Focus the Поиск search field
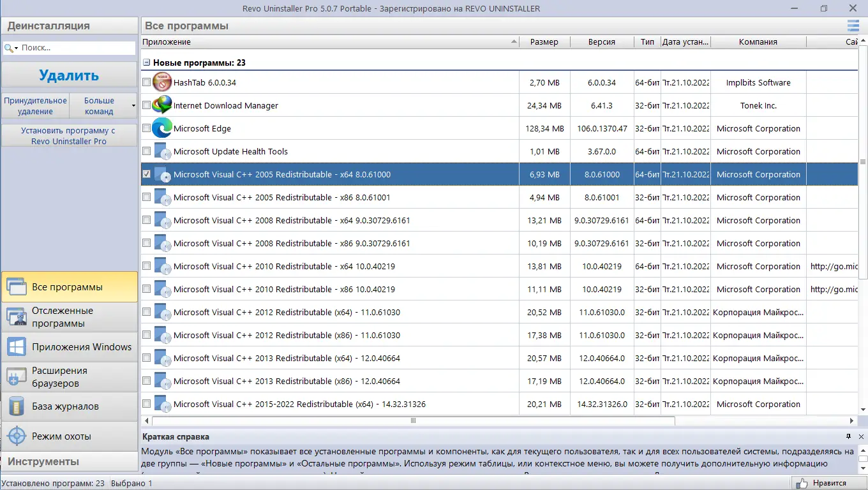Screen dimensions: 868x490 click(77, 48)
